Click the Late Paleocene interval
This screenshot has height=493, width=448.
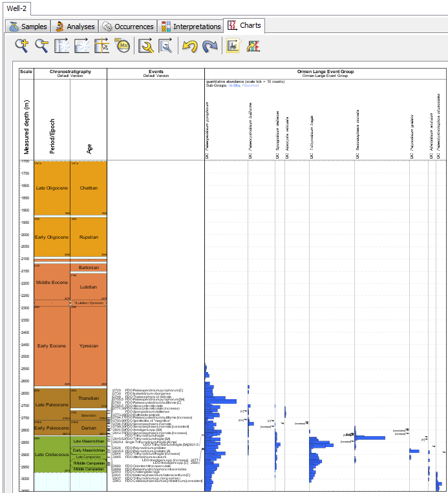tap(52, 404)
